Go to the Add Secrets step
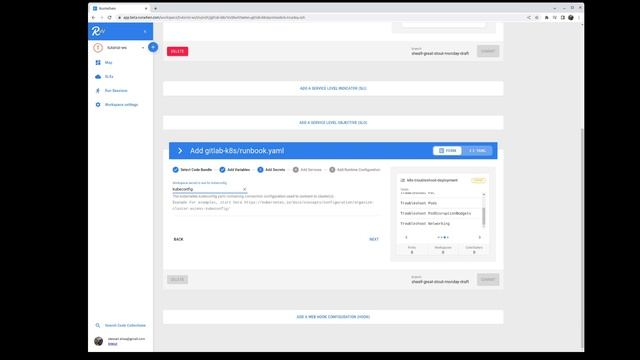Screen dimensions: 640x360 point(271,169)
